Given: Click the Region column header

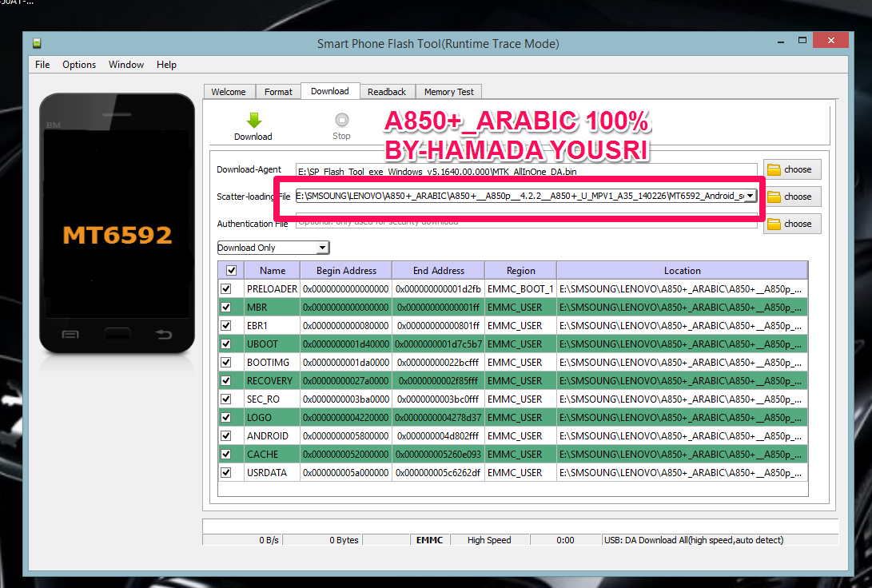Looking at the screenshot, I should tap(520, 271).
